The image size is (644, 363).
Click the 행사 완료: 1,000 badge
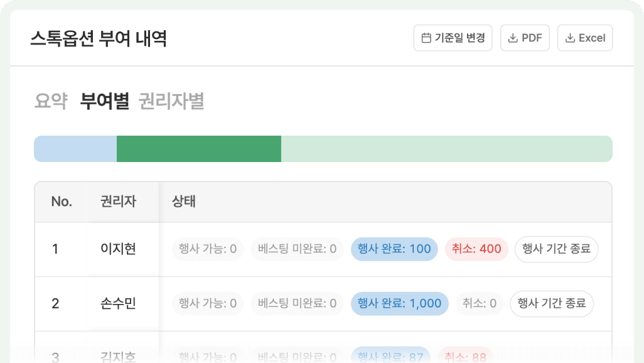click(400, 303)
